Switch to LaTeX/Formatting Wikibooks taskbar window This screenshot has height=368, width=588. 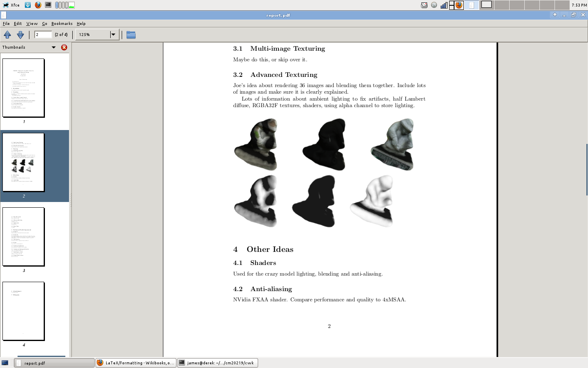point(136,363)
